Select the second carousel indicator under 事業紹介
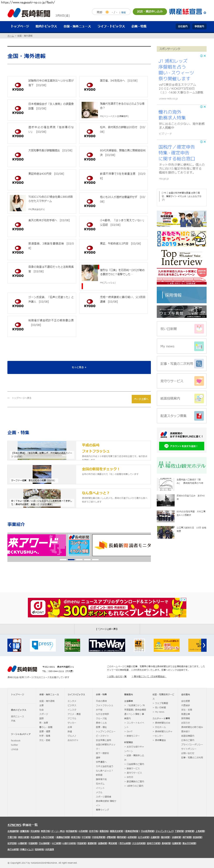The height and width of the screenshot is (868, 214). (71, 559)
